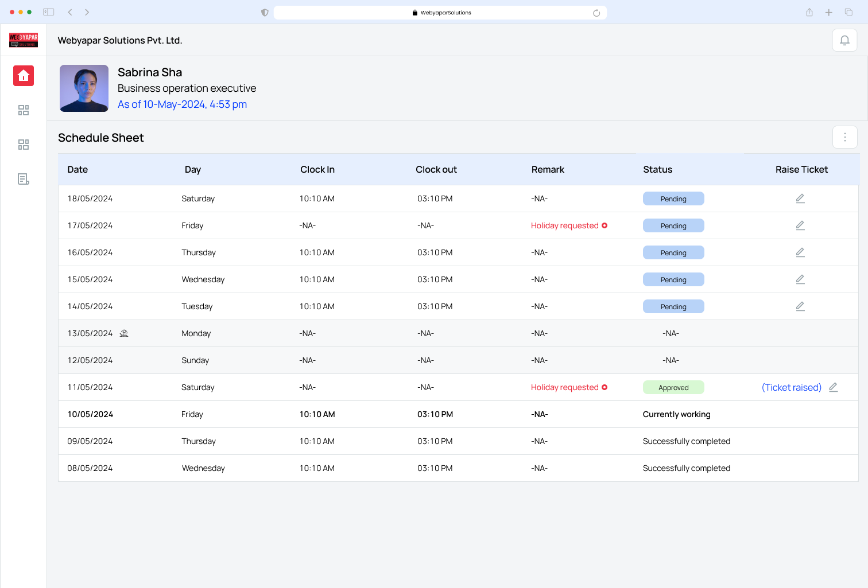Click the holiday icon beside 13/05/2024
This screenshot has width=868, height=588.
[124, 333]
